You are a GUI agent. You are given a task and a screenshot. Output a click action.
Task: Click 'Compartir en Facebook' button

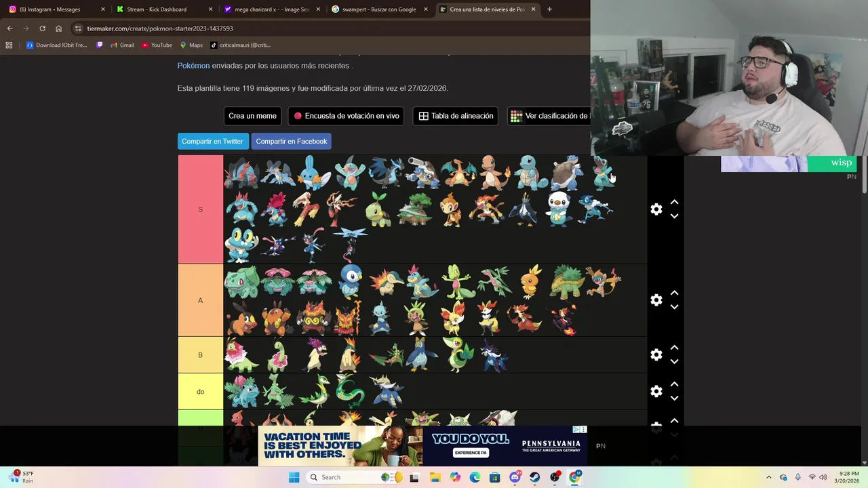click(x=292, y=141)
